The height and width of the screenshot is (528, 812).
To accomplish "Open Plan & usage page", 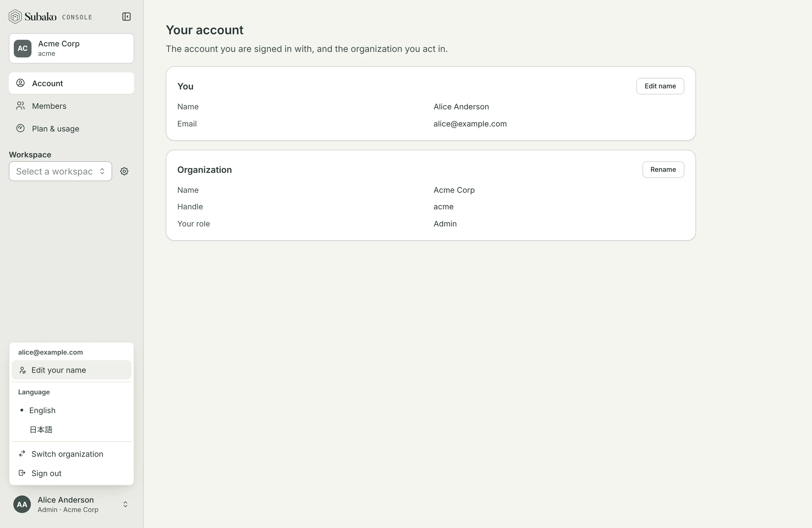I will click(x=71, y=129).
